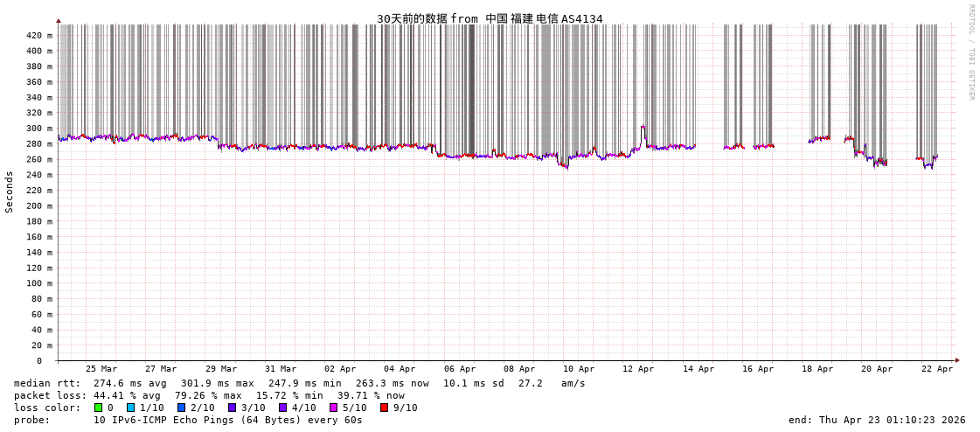Click the median rtt statistics line

[x=299, y=383]
